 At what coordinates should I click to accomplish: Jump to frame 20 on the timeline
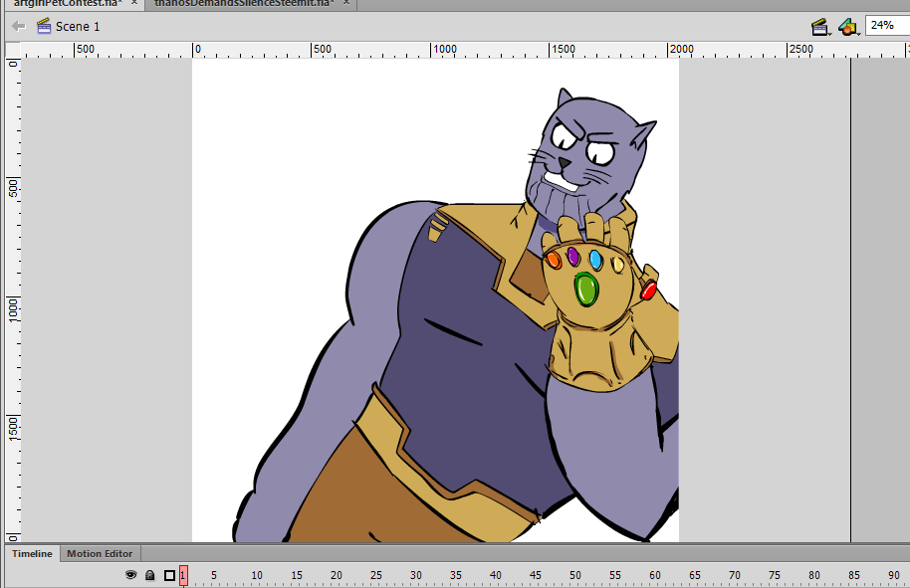click(x=337, y=575)
